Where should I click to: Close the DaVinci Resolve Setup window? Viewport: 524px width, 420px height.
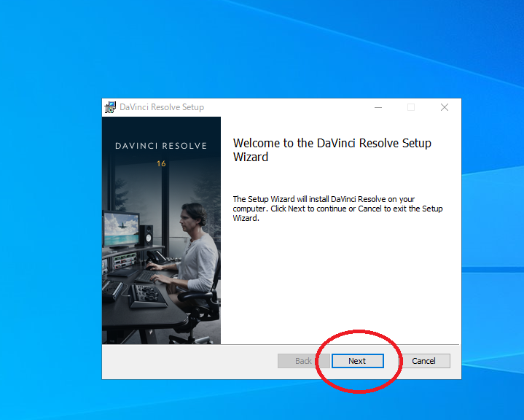tap(444, 107)
